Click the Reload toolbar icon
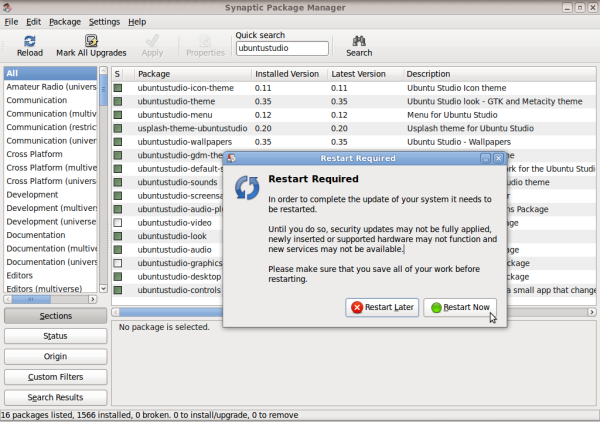 (x=30, y=41)
